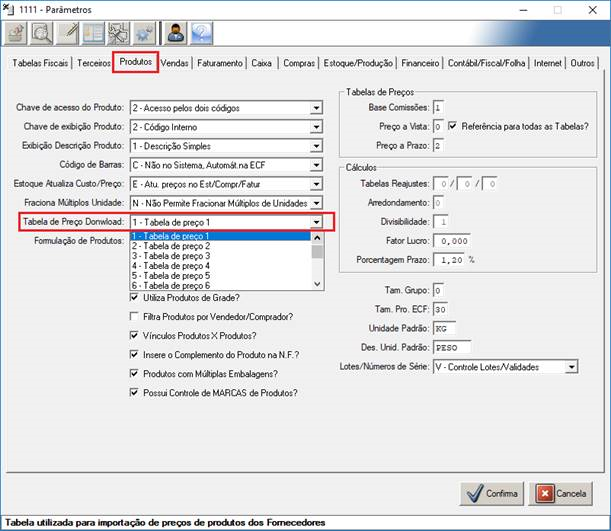Click the Tam. Pro. ECF field
The width and height of the screenshot is (611, 531).
440,309
